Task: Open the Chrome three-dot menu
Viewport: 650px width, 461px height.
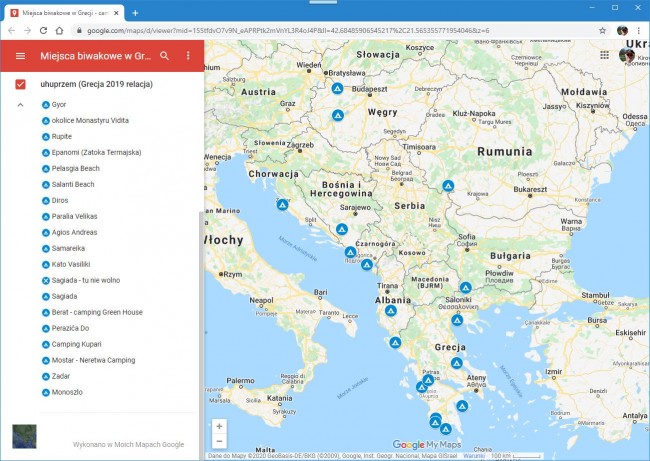Action: (638, 31)
